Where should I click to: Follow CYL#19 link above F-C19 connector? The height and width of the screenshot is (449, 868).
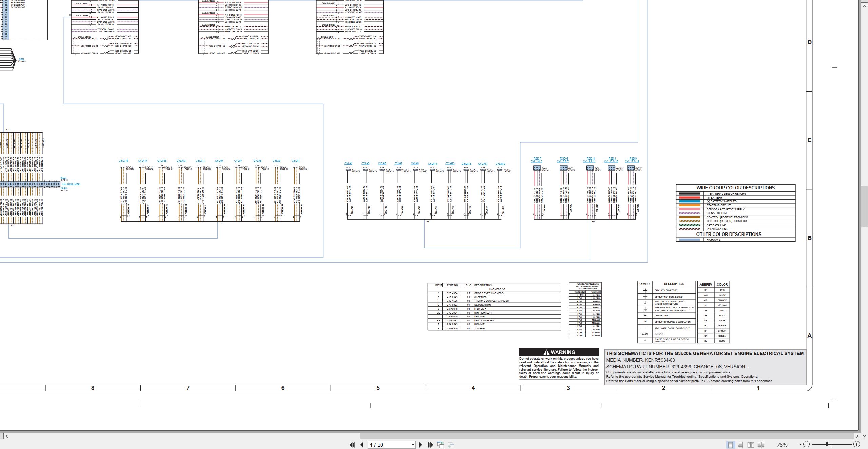click(500, 164)
